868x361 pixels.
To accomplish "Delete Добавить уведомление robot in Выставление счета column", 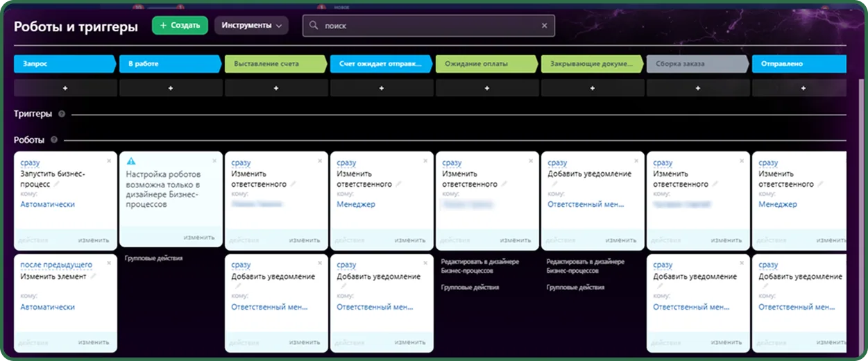I will [320, 263].
